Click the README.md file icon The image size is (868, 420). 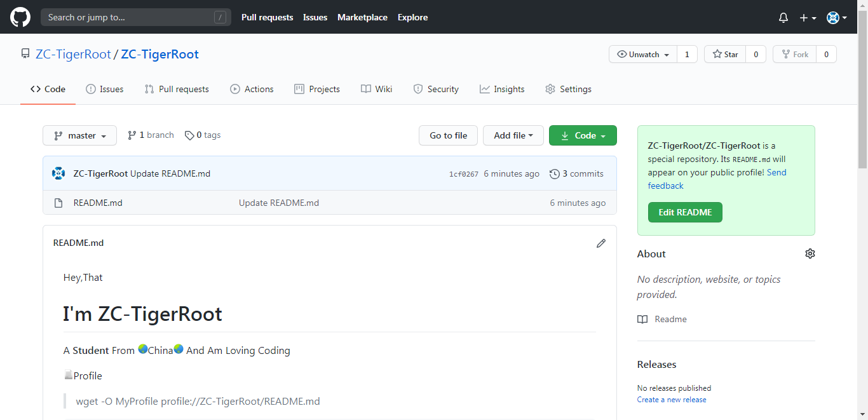tap(58, 203)
